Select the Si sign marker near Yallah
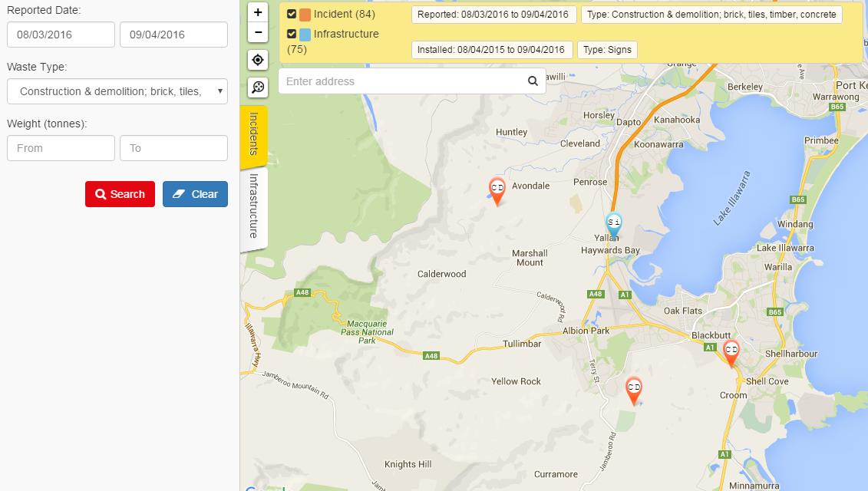This screenshot has height=491, width=868. (613, 226)
